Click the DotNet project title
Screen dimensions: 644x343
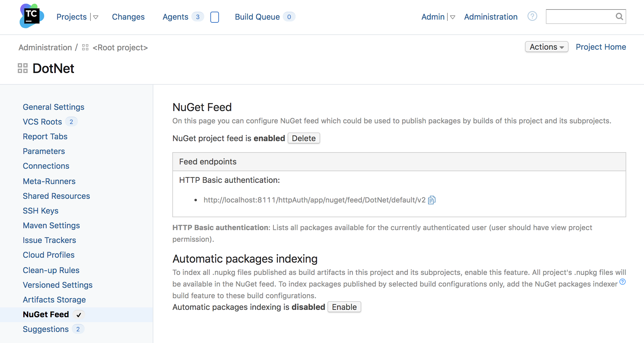(53, 68)
